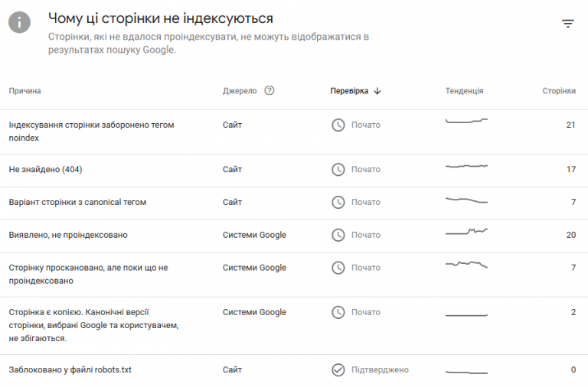Click the trend sparkline in the noindex row

[x=466, y=121]
